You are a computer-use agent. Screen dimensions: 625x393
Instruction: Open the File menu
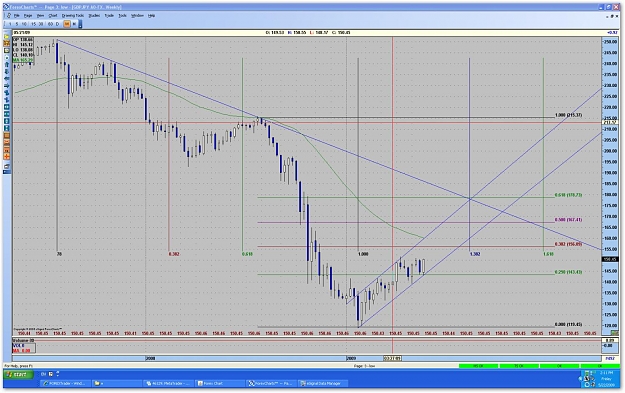[17, 16]
